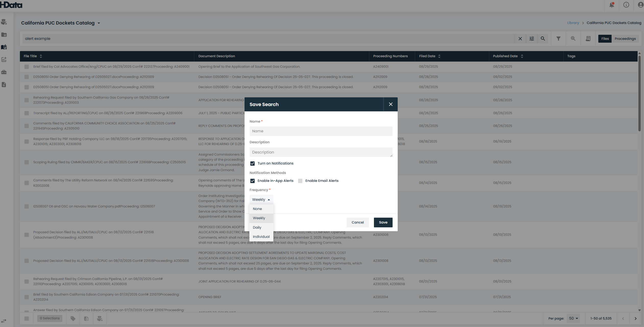This screenshot has height=327, width=644.
Task: Toggle the select-all checkbox in bottom bar
Action: [x=27, y=319]
